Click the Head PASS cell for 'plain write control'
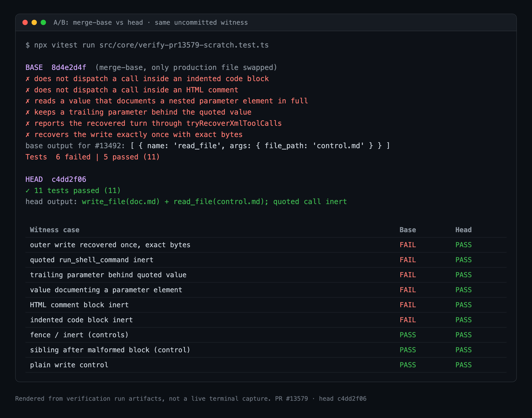 click(x=463, y=365)
